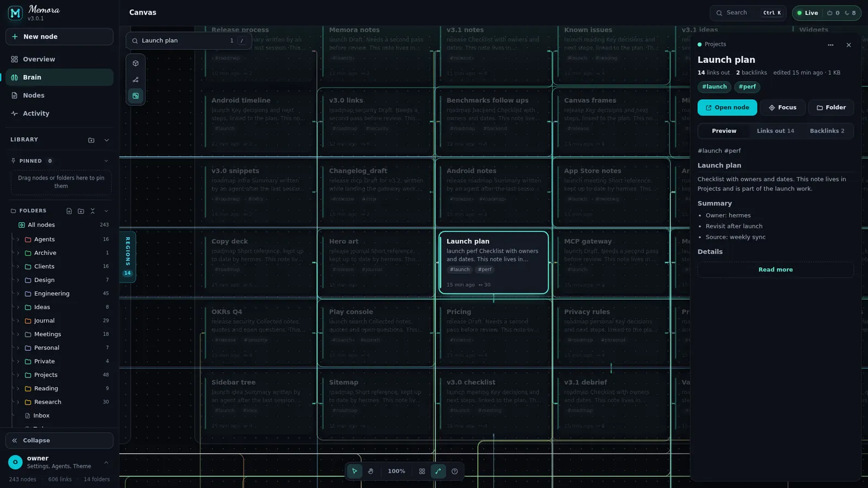
Task: Expand the Agents folder
Action: [18, 239]
